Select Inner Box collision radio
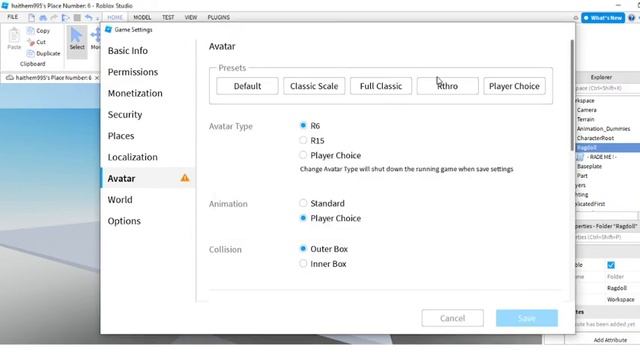Screen dimensions: 640x360 tap(303, 264)
